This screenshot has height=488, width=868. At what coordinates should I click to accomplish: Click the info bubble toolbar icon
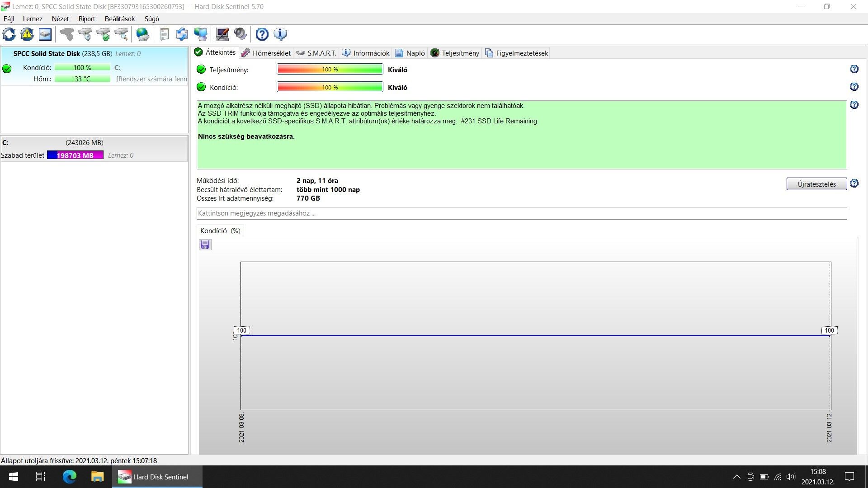280,34
